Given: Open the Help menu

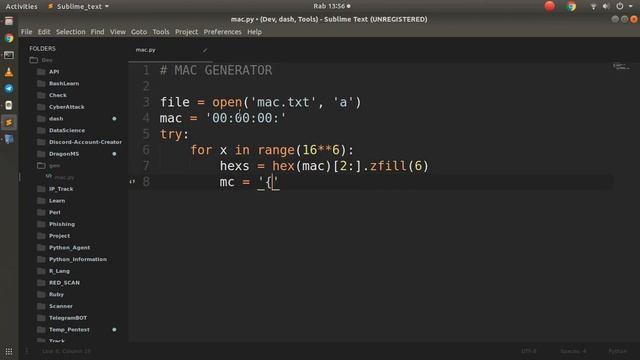Looking at the screenshot, I should 254,32.
